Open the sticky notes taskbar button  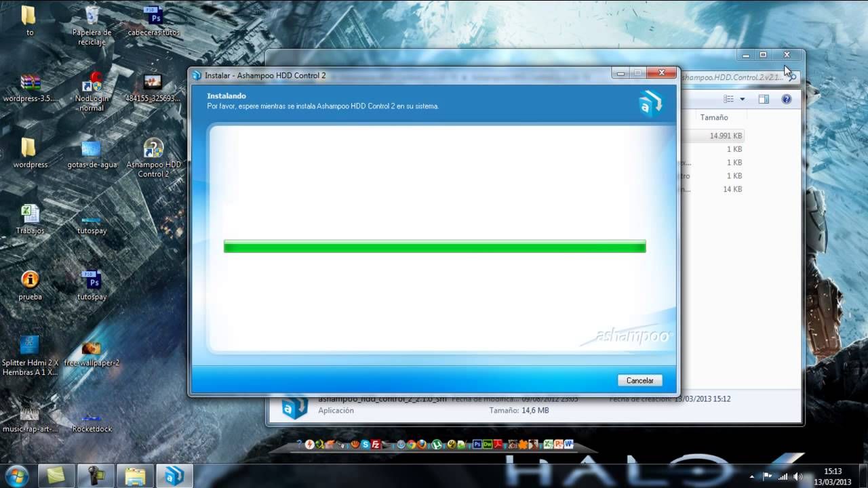click(56, 476)
